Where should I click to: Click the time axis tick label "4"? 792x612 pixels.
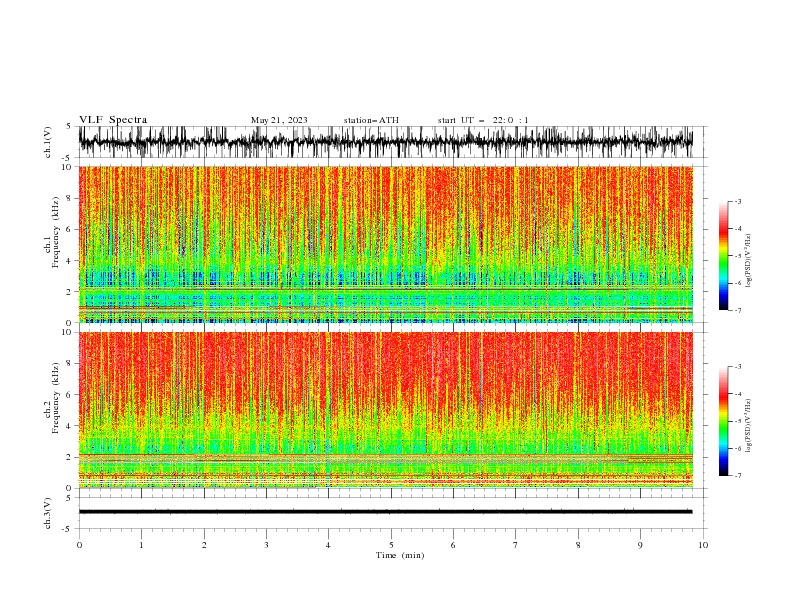pos(328,545)
